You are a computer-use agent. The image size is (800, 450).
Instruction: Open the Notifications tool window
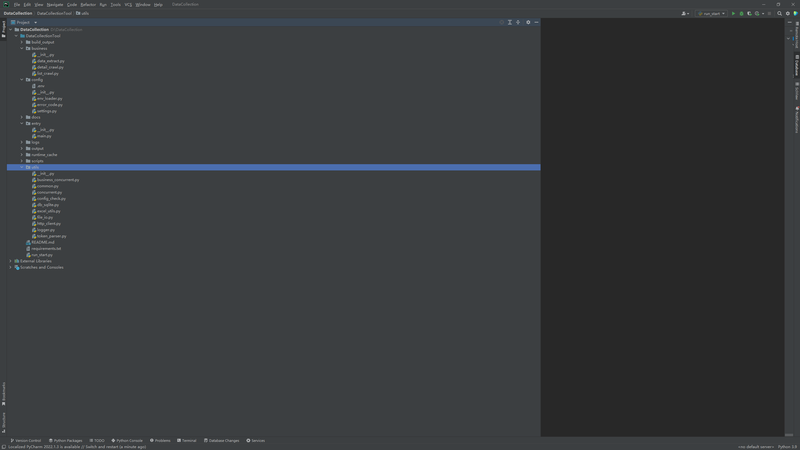coord(796,120)
